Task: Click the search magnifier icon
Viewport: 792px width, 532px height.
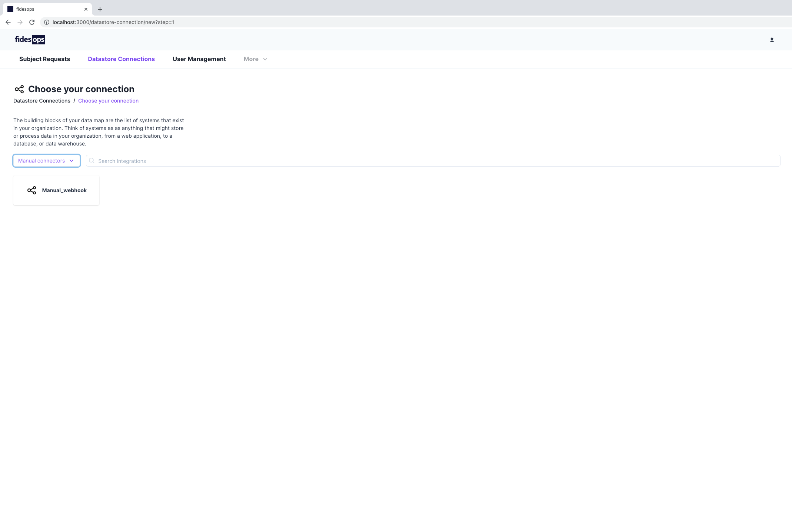Action: point(92,161)
